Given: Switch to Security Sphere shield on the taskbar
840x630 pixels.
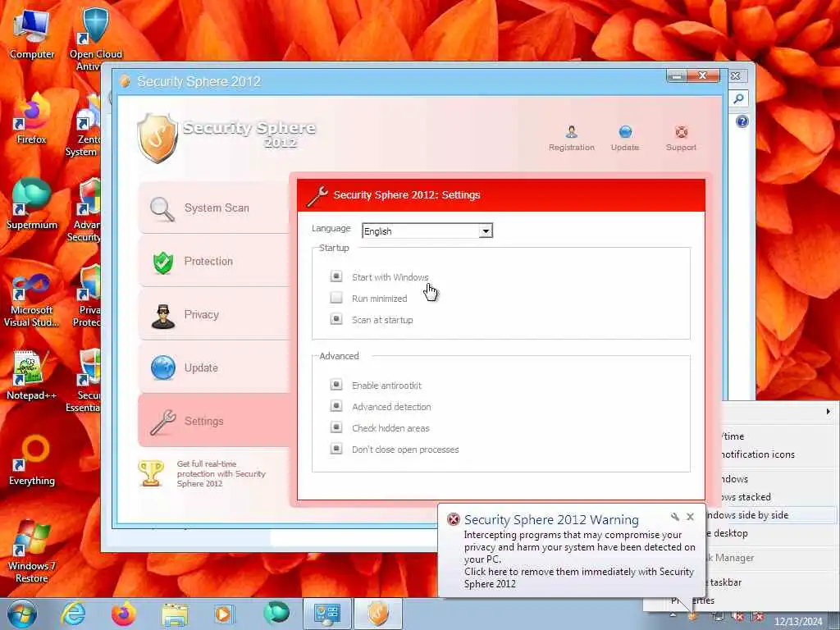Looking at the screenshot, I should click(377, 614).
